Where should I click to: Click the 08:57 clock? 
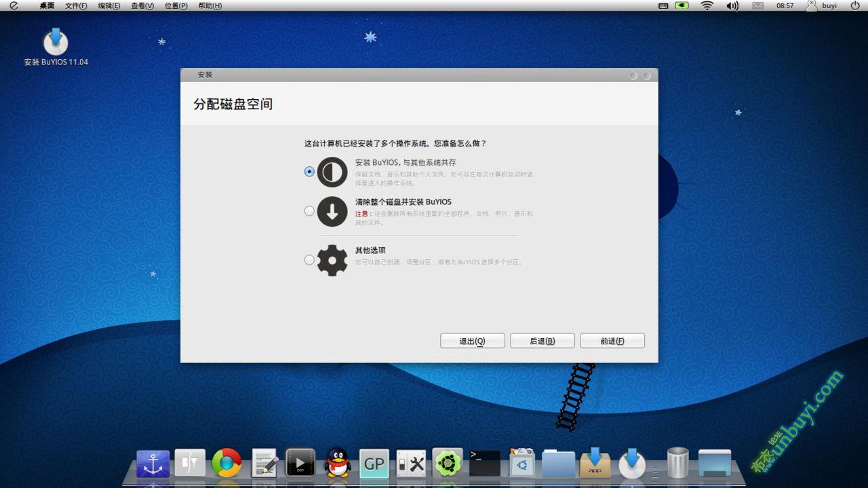[785, 5]
